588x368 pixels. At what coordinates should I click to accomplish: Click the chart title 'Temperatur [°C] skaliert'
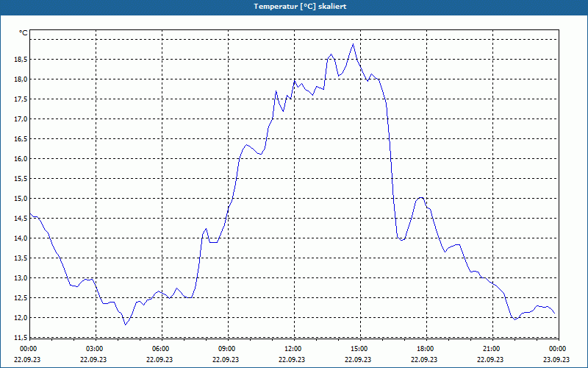click(300, 7)
